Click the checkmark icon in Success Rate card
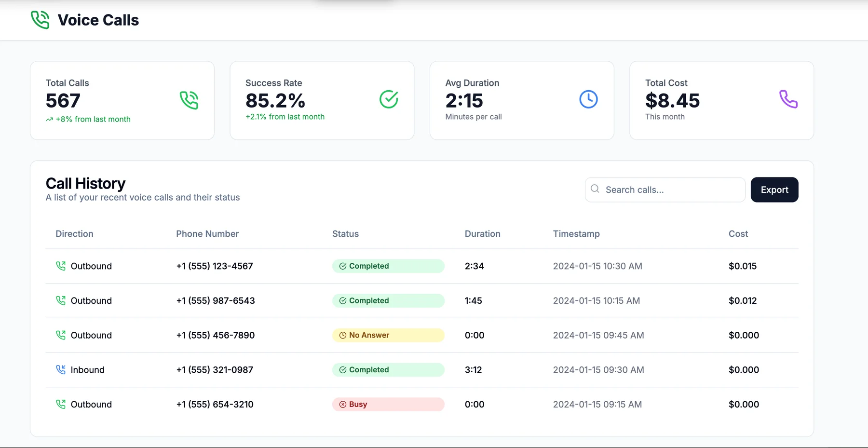This screenshot has height=448, width=868. tap(389, 99)
